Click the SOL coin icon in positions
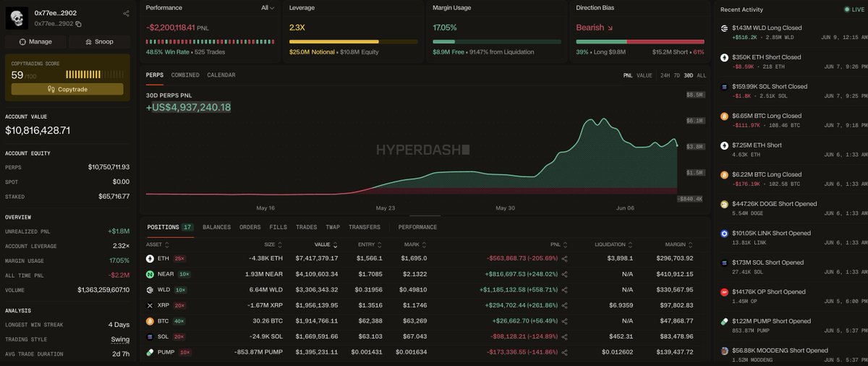 pyautogui.click(x=150, y=336)
